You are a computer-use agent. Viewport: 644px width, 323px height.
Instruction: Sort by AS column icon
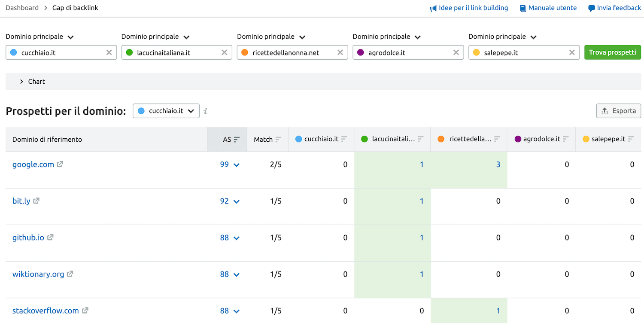(237, 139)
